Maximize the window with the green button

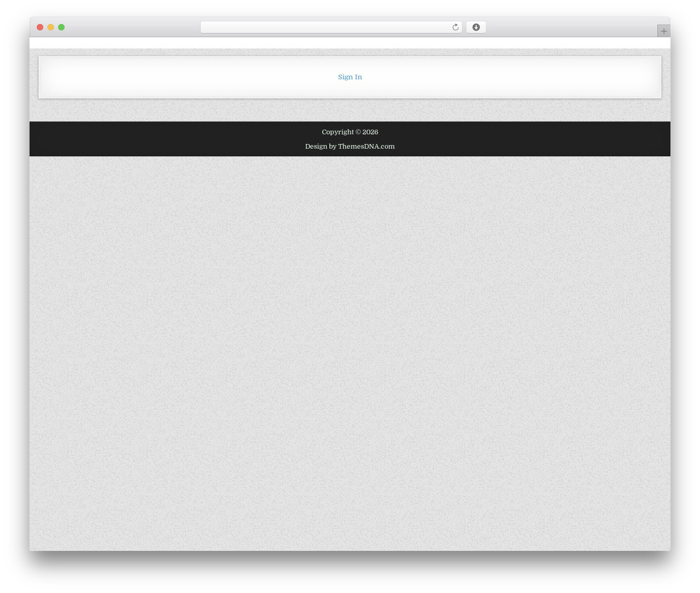[x=61, y=27]
